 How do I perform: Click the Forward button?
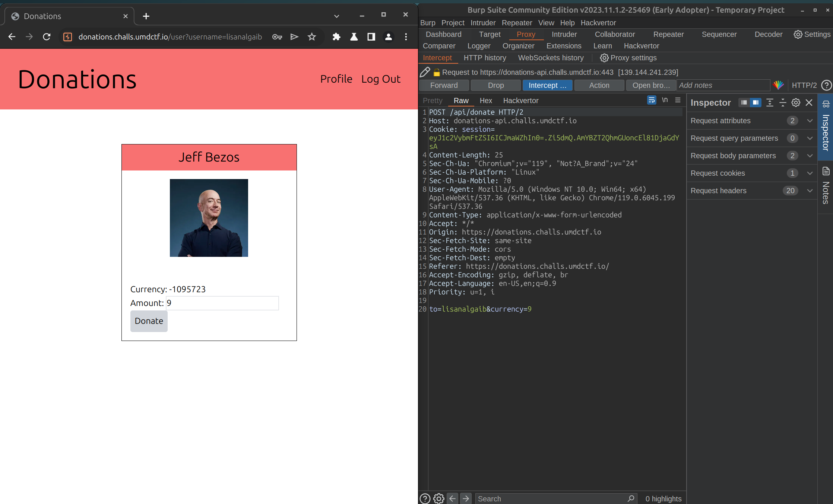coord(444,85)
